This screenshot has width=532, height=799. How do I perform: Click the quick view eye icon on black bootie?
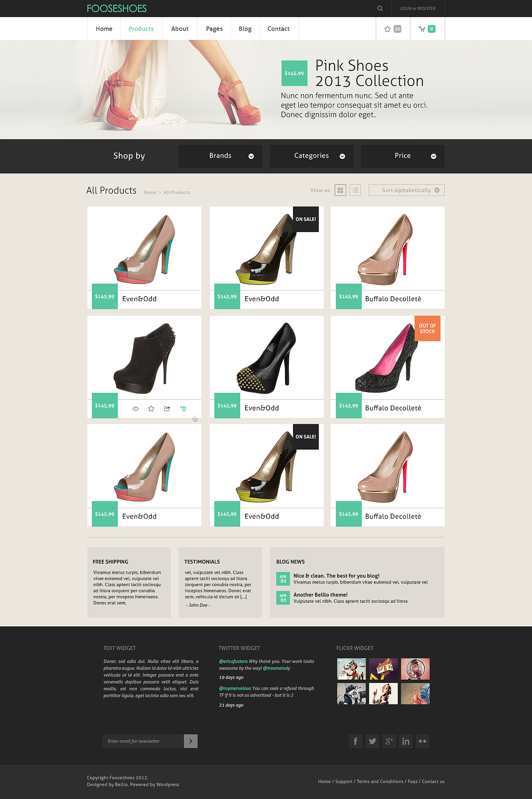[135, 408]
